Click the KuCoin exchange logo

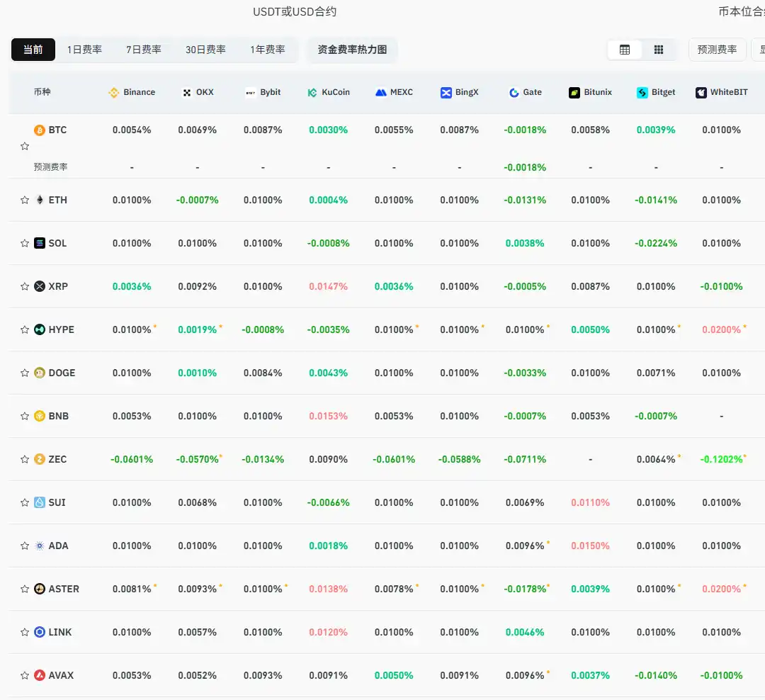pyautogui.click(x=313, y=92)
